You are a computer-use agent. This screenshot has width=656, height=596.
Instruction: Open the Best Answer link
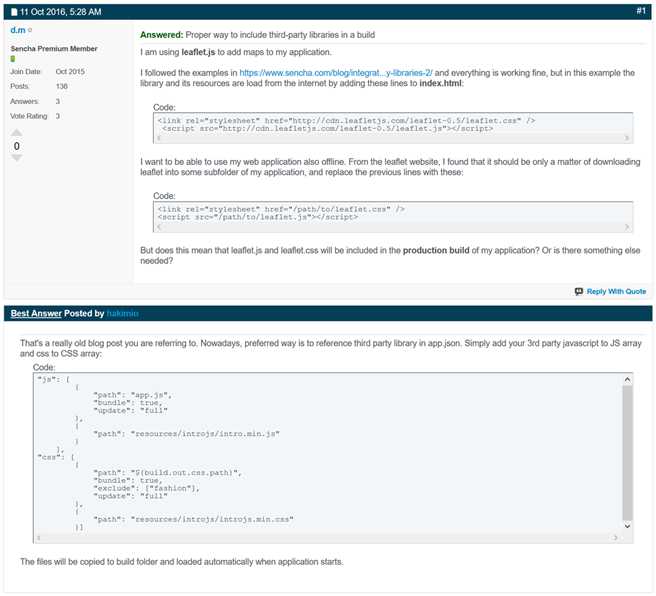click(x=36, y=313)
